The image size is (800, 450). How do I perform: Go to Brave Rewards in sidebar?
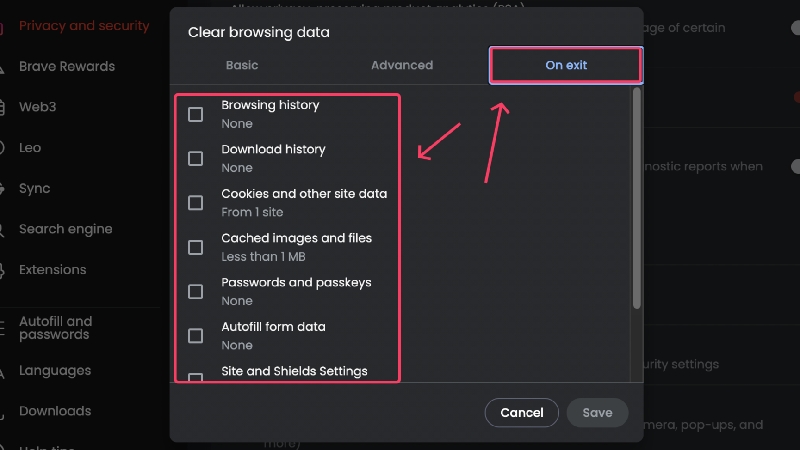click(x=67, y=67)
